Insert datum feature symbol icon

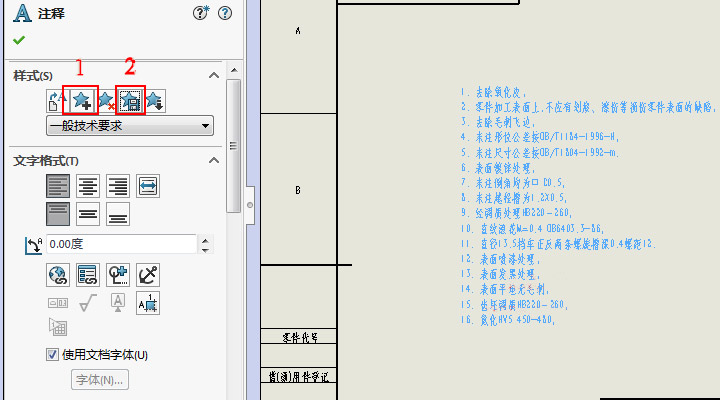[118, 303]
